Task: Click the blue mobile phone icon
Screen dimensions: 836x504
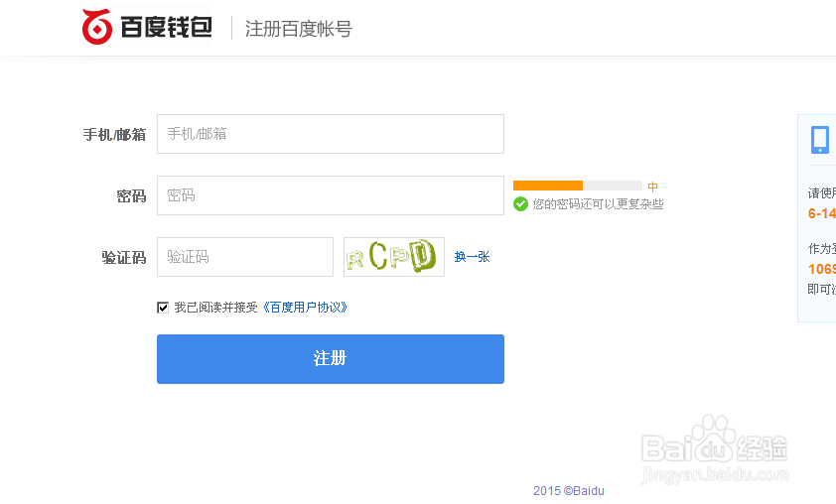Action: coord(819,139)
